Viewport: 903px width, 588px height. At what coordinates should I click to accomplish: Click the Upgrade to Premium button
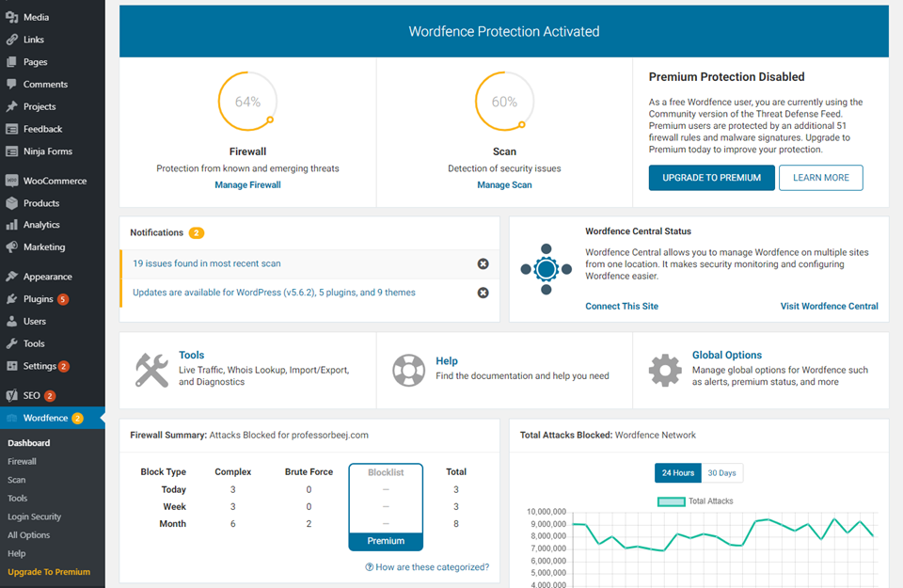tap(711, 178)
